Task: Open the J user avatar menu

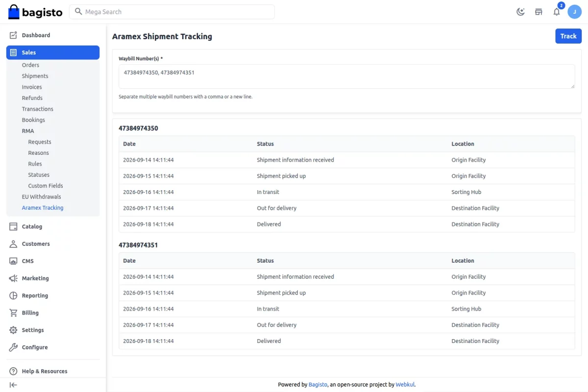Action: (574, 12)
